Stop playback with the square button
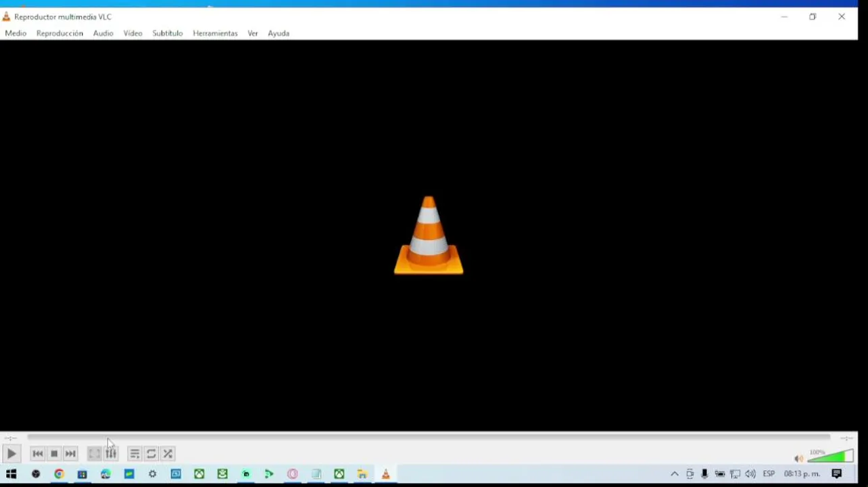Image resolution: width=868 pixels, height=487 pixels. point(54,454)
